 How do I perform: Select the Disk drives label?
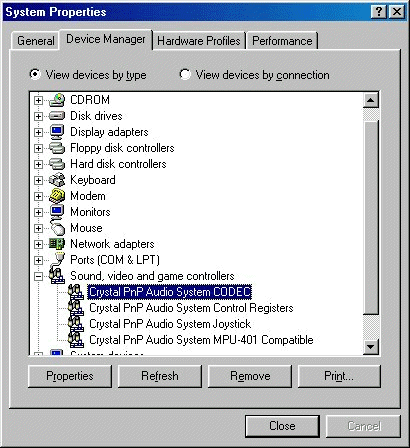tap(96, 116)
